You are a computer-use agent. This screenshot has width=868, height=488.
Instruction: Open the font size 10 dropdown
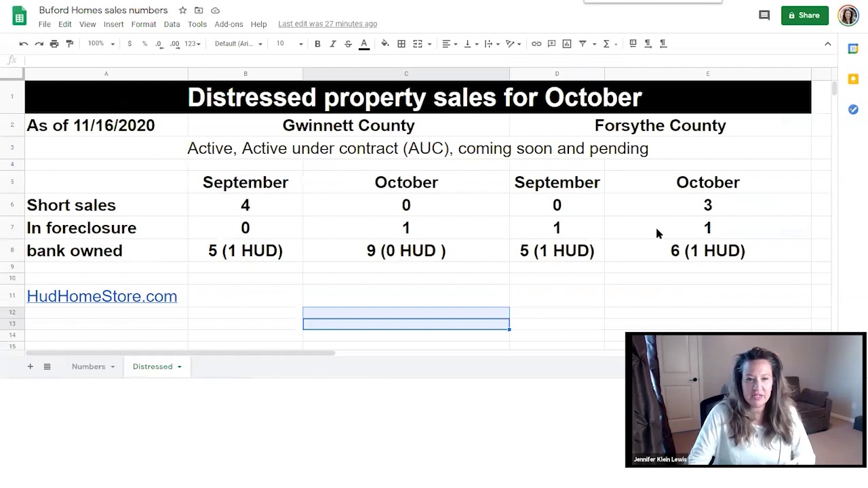(289, 43)
